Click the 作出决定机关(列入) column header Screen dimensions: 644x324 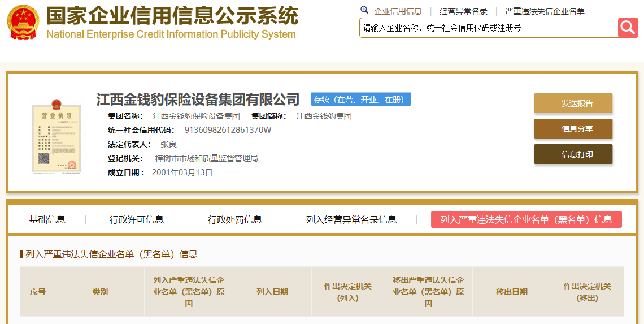tap(347, 292)
